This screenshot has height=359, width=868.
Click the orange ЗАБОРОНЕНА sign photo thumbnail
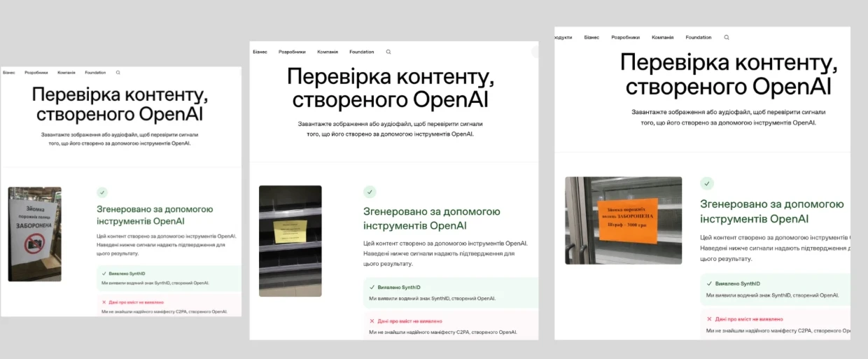pyautogui.click(x=623, y=220)
